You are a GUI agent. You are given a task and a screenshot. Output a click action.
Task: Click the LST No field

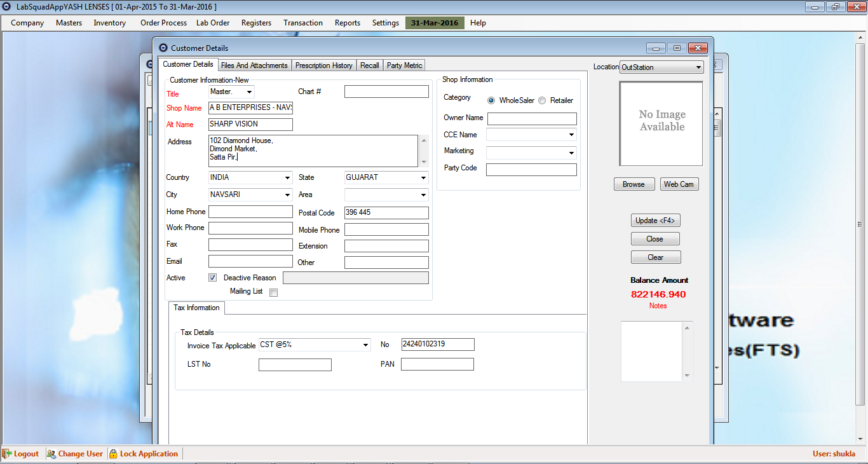click(295, 365)
